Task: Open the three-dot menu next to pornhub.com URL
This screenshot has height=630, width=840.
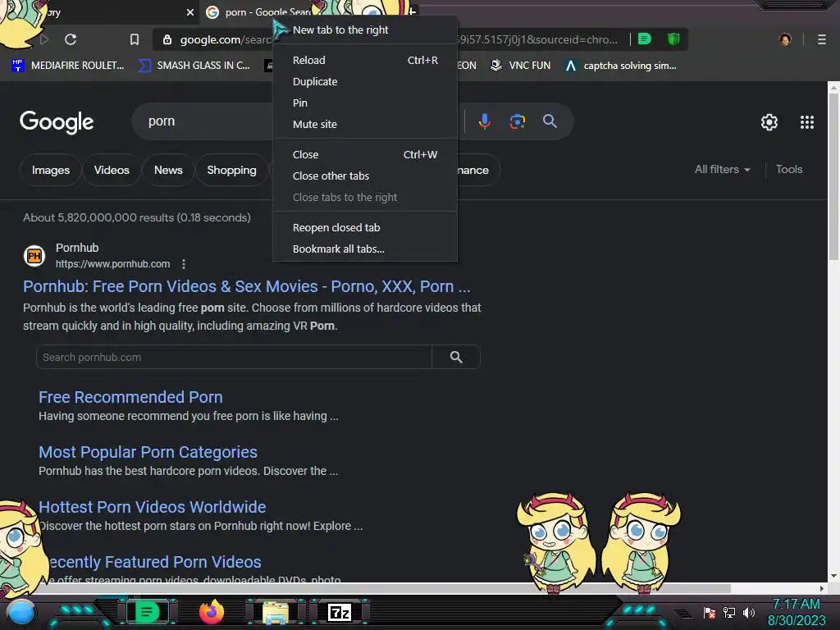Action: [x=184, y=264]
